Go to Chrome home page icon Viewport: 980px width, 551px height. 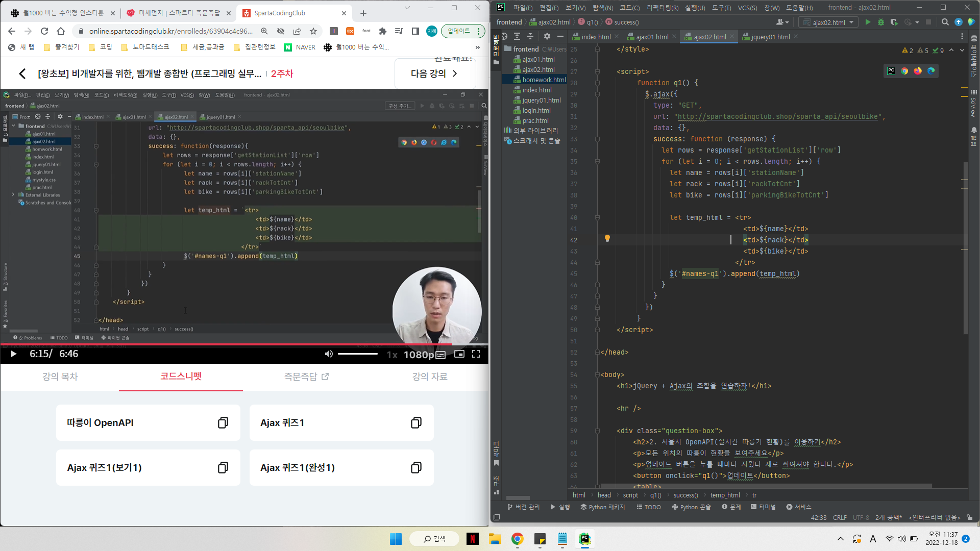[61, 31]
